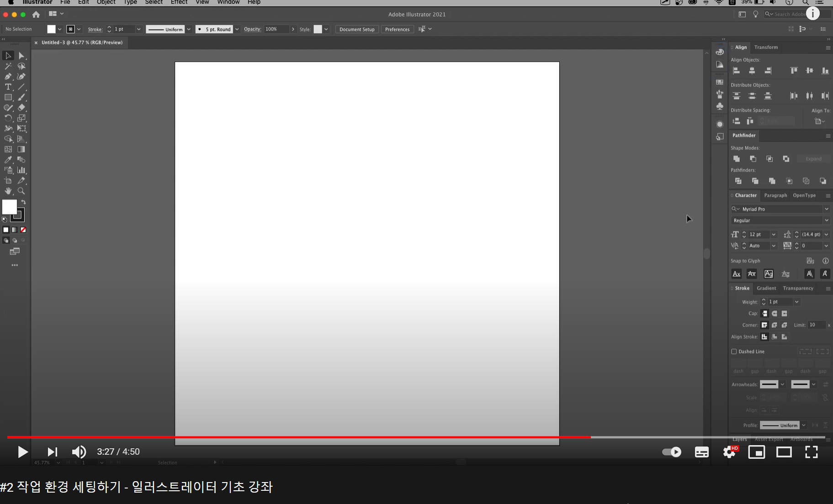Screen dimensions: 833x504
Task: Close the Untitled-3 document tab
Action: pos(36,42)
